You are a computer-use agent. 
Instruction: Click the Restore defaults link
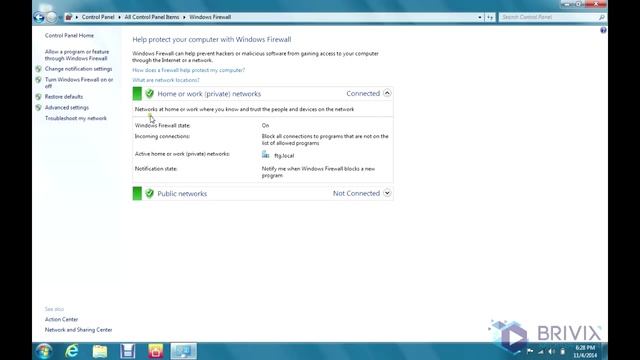tap(64, 97)
